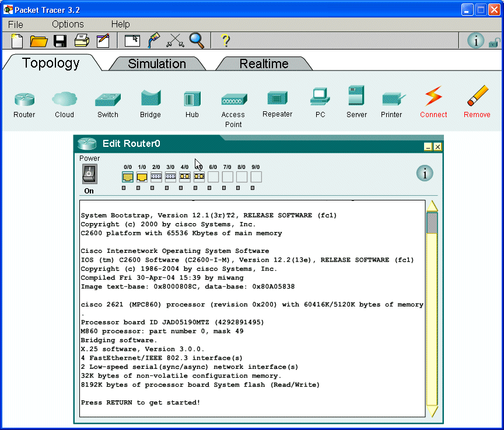
Task: Click the yellow question mark help icon
Action: coord(225,41)
